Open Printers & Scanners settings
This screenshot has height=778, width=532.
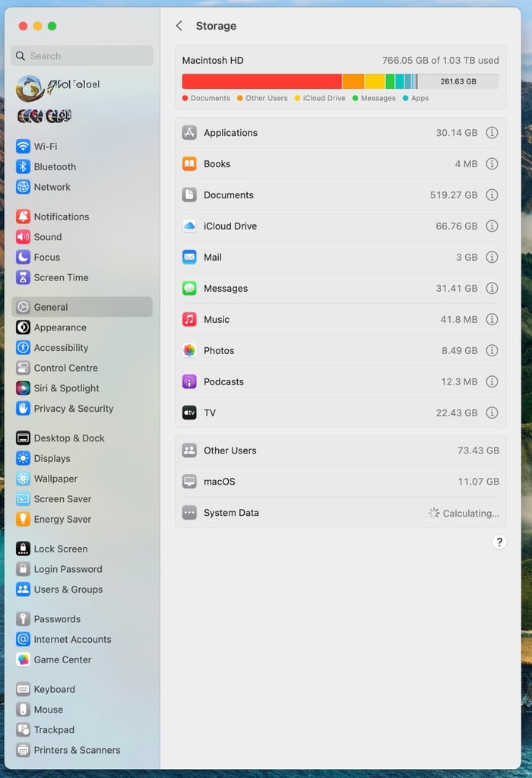coord(82,750)
